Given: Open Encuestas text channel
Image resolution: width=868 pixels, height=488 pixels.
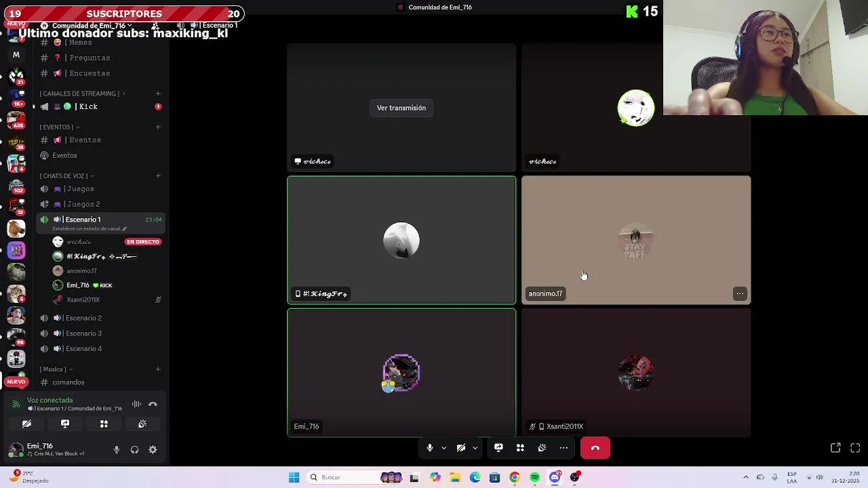Looking at the screenshot, I should 100,73.
